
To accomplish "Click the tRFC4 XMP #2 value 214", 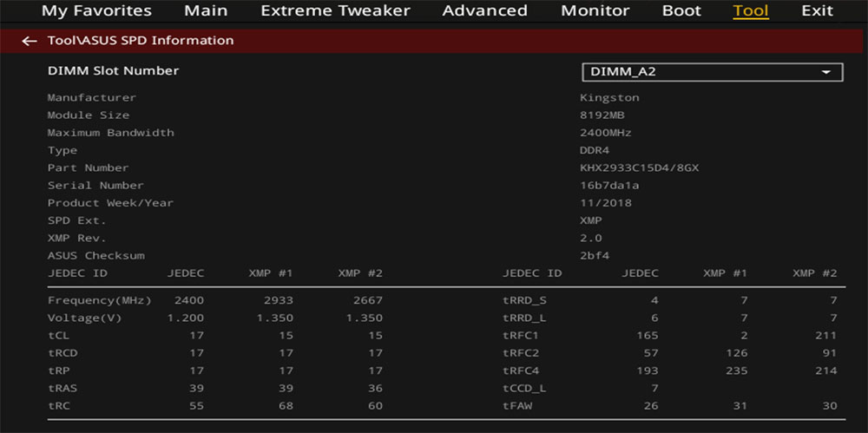I will [x=826, y=371].
